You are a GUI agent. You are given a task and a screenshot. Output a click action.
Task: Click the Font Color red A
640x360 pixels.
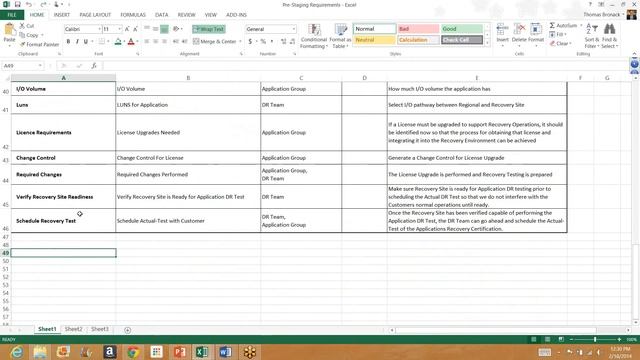[131, 41]
